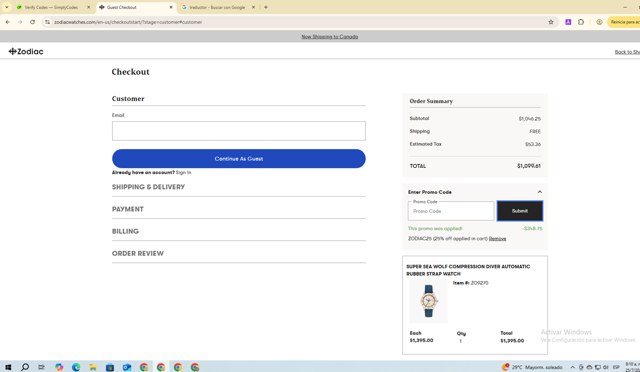Collapse the Enter Promo Code chevron
The height and width of the screenshot is (372, 640).
(x=540, y=192)
